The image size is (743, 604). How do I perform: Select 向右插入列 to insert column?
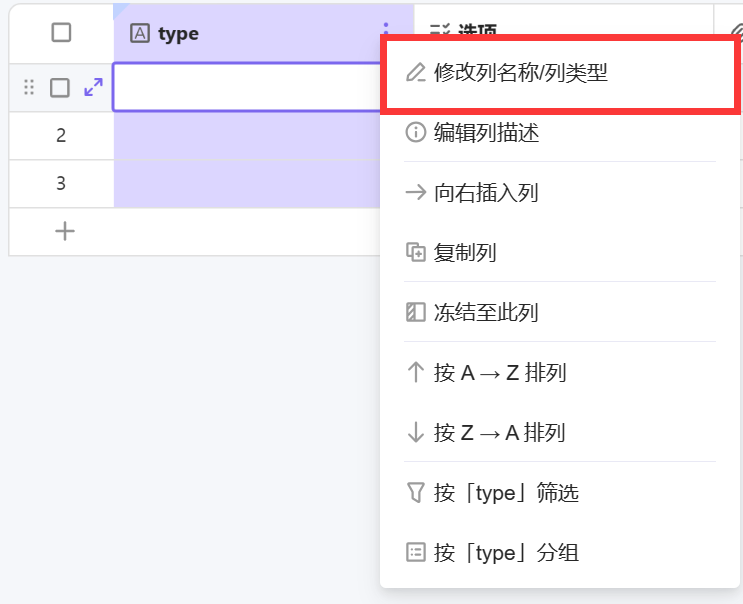coord(486,193)
